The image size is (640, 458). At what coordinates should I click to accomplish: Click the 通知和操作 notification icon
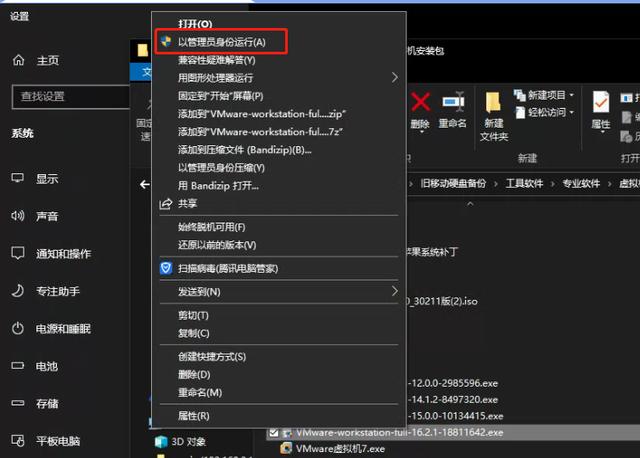18,253
